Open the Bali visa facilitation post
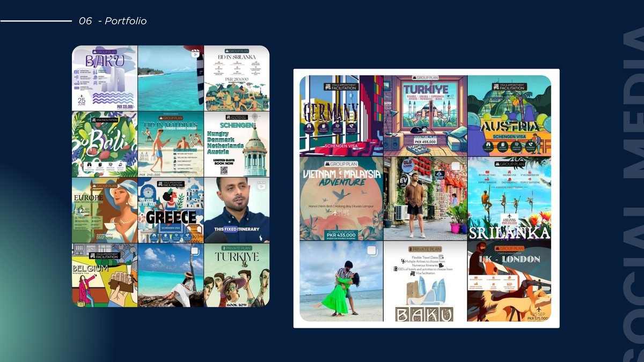Viewport: 644px width, 362px height. point(105,144)
